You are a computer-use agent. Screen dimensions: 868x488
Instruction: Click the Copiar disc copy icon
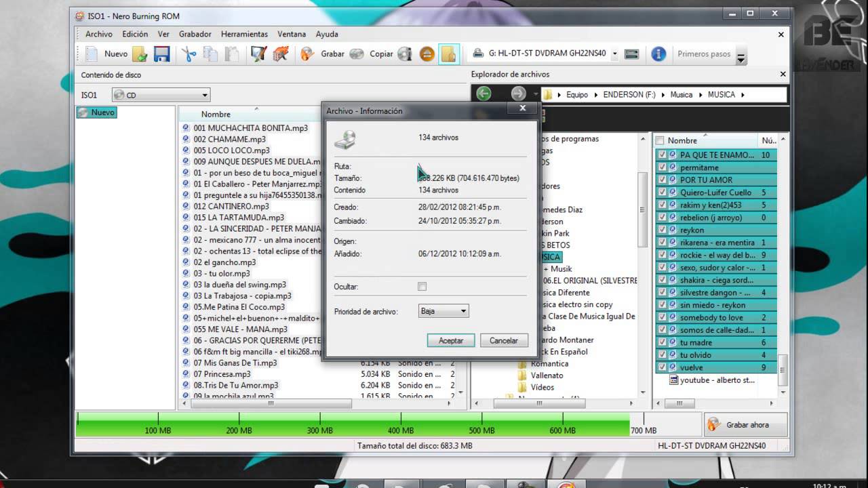357,54
